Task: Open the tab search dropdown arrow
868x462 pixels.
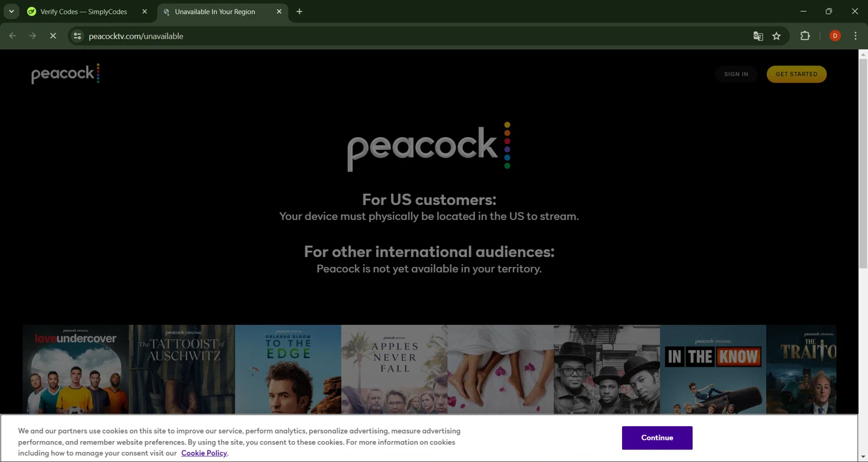Action: (x=11, y=12)
